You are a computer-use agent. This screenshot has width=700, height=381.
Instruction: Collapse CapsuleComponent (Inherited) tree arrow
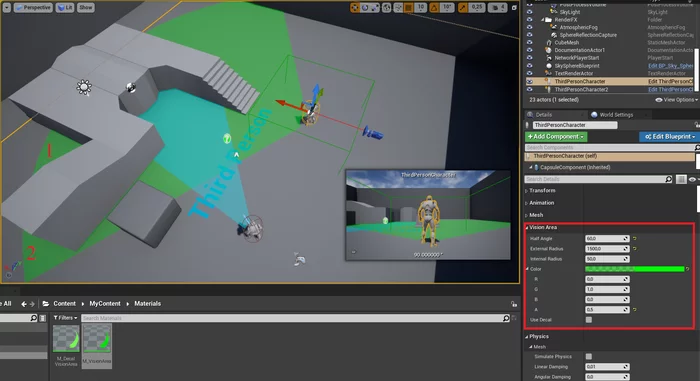point(531,167)
